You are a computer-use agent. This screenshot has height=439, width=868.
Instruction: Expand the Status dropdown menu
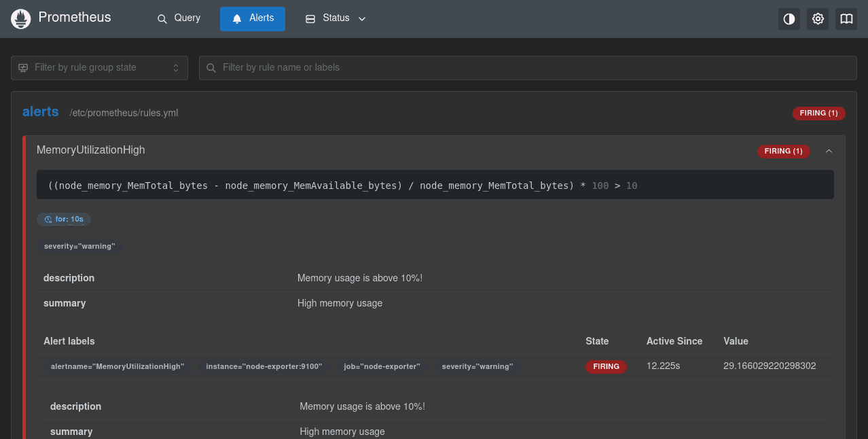336,18
